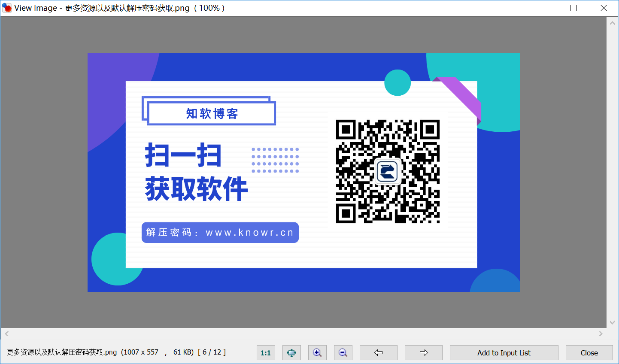Click the www.knowr.cn password label in image
This screenshot has width=619, height=364.
(220, 233)
